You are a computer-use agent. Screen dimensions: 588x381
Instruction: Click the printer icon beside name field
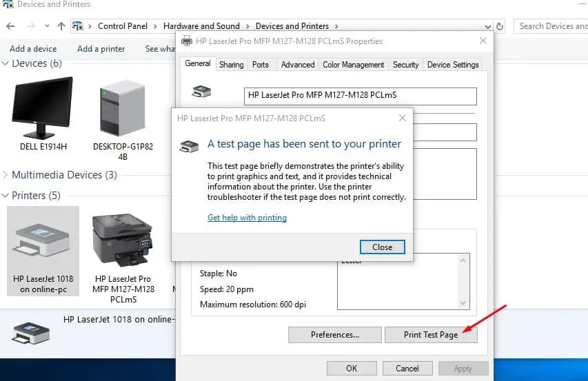[x=202, y=92]
